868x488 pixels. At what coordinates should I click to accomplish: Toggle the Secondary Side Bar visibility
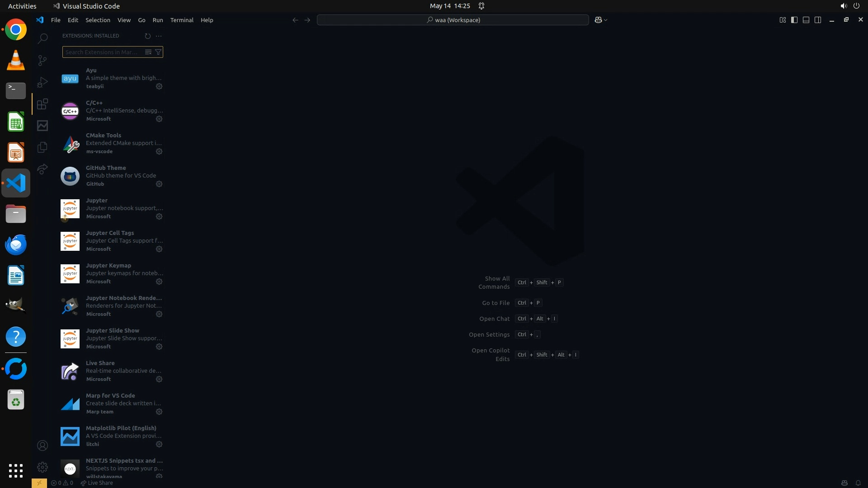818,20
